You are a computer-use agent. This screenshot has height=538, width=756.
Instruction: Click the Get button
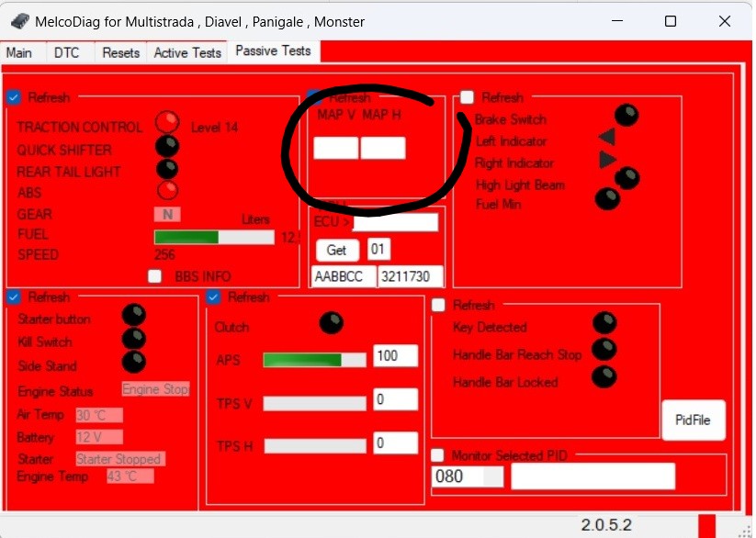coord(337,251)
